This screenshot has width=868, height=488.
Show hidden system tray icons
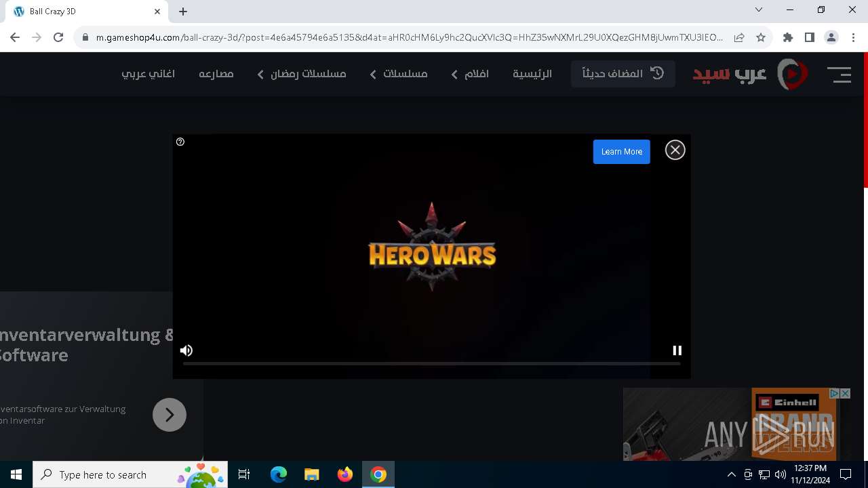[731, 474]
